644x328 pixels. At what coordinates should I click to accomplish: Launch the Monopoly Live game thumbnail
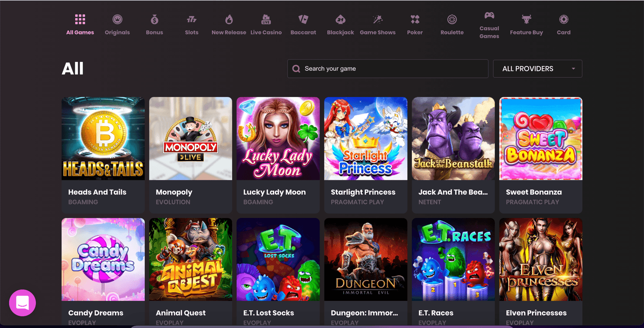(191, 138)
